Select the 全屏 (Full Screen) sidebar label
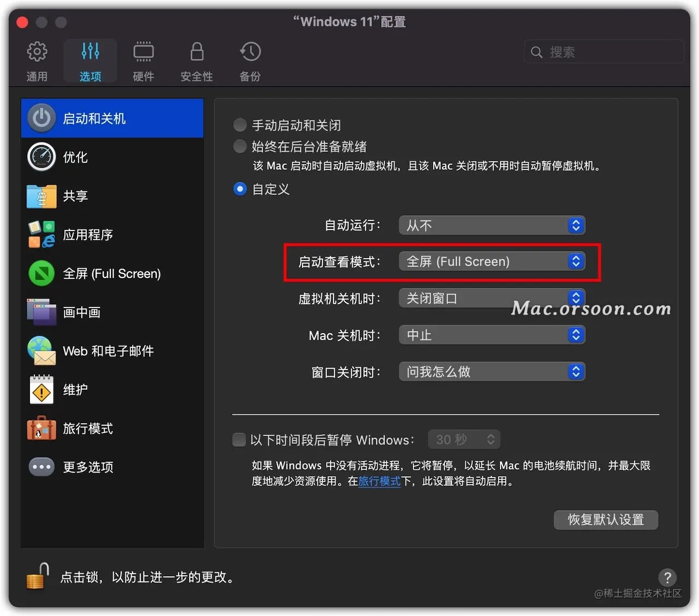This screenshot has height=616, width=699. (112, 274)
